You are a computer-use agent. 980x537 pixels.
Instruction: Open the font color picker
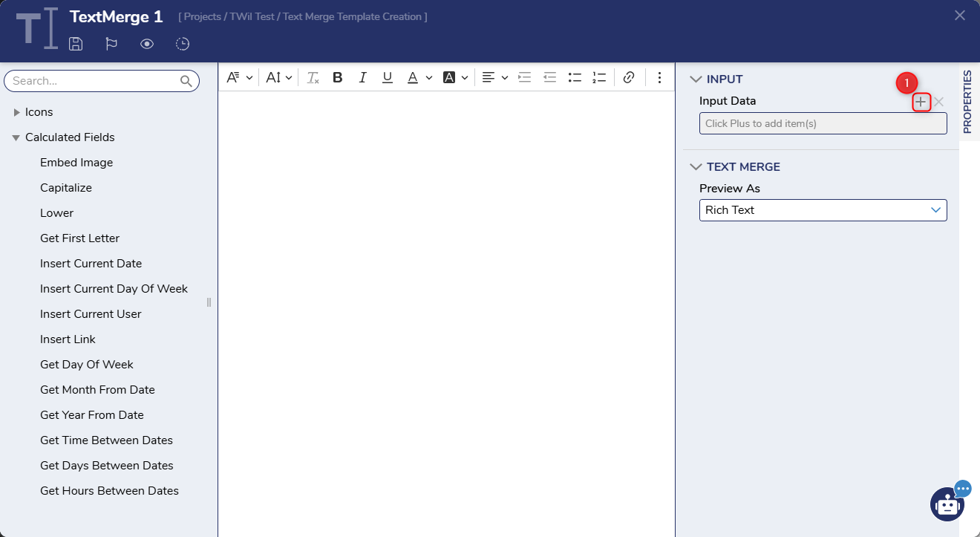pos(413,77)
